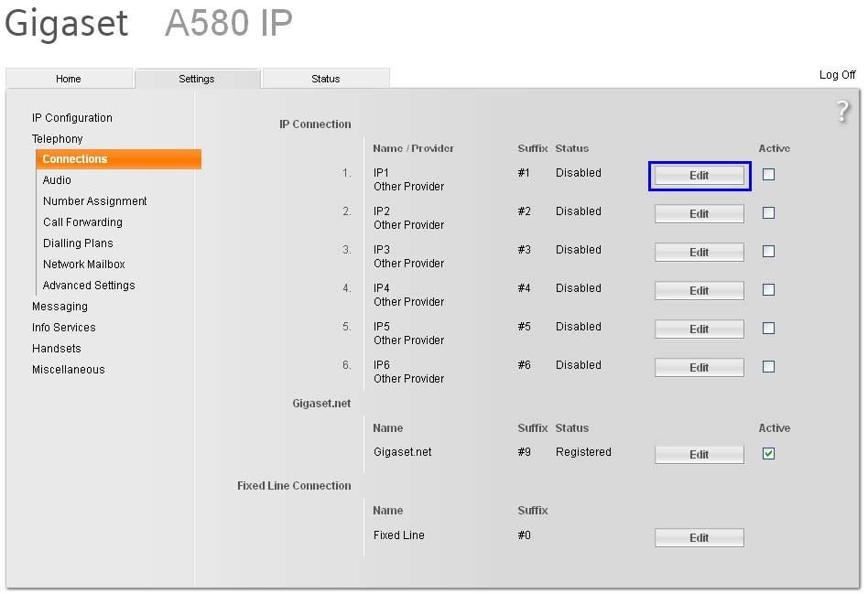The width and height of the screenshot is (868, 594).
Task: Click the 'Fixed Line' name text
Action: (398, 535)
